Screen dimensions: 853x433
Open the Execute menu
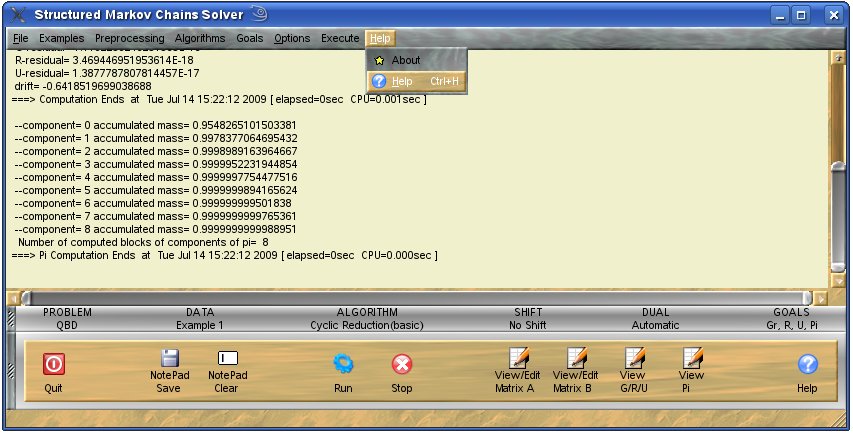[340, 38]
